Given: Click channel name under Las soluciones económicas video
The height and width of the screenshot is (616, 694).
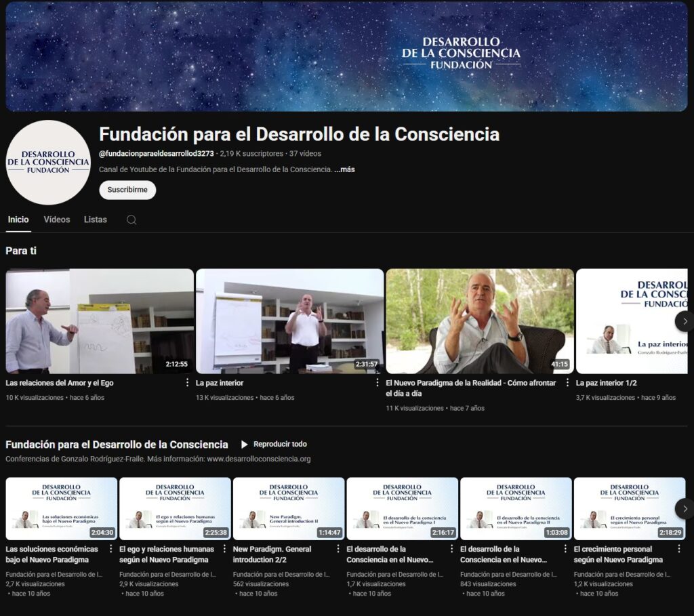Looking at the screenshot, I should point(54,575).
